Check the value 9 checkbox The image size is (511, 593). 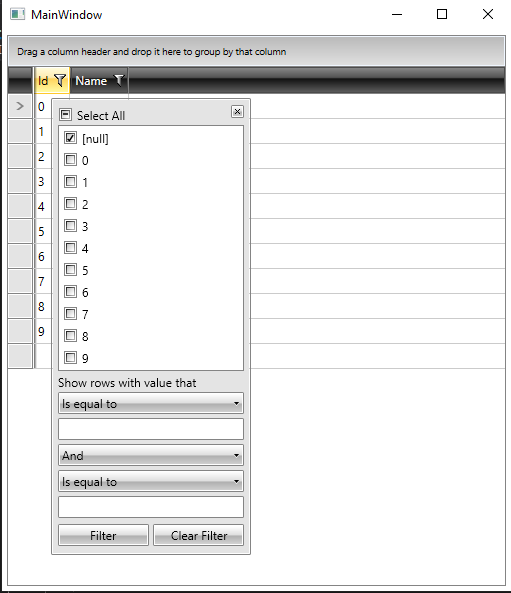point(70,357)
